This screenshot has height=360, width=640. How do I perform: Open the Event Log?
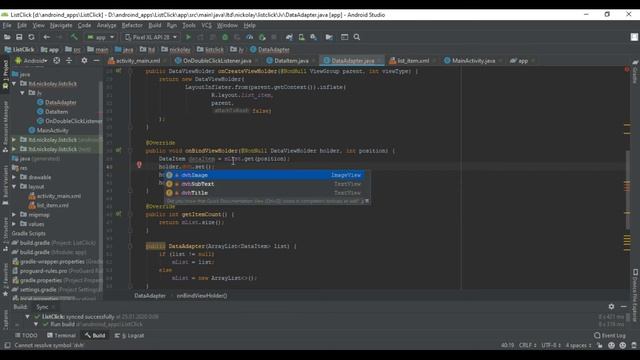point(610,336)
